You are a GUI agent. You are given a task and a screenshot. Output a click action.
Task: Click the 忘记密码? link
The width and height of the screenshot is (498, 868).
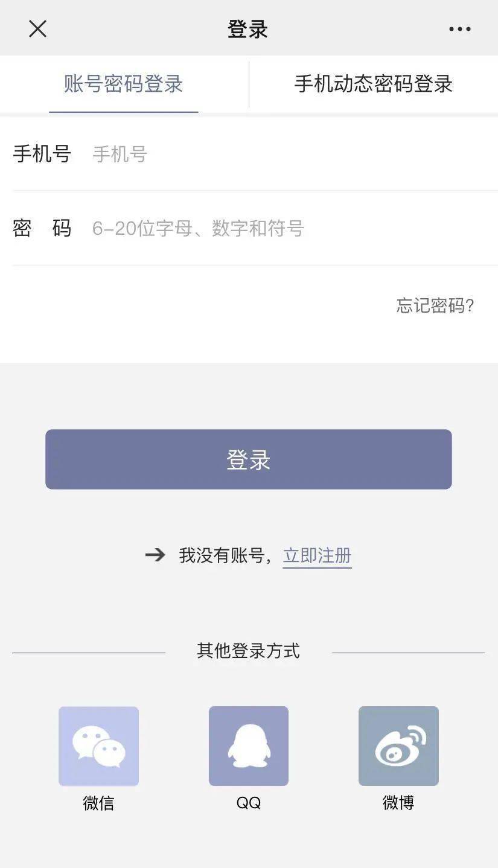[435, 305]
